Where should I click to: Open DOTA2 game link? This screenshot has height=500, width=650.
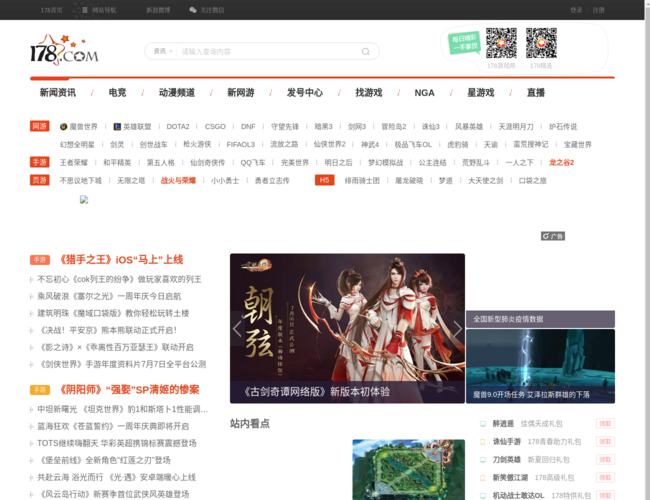[178, 126]
